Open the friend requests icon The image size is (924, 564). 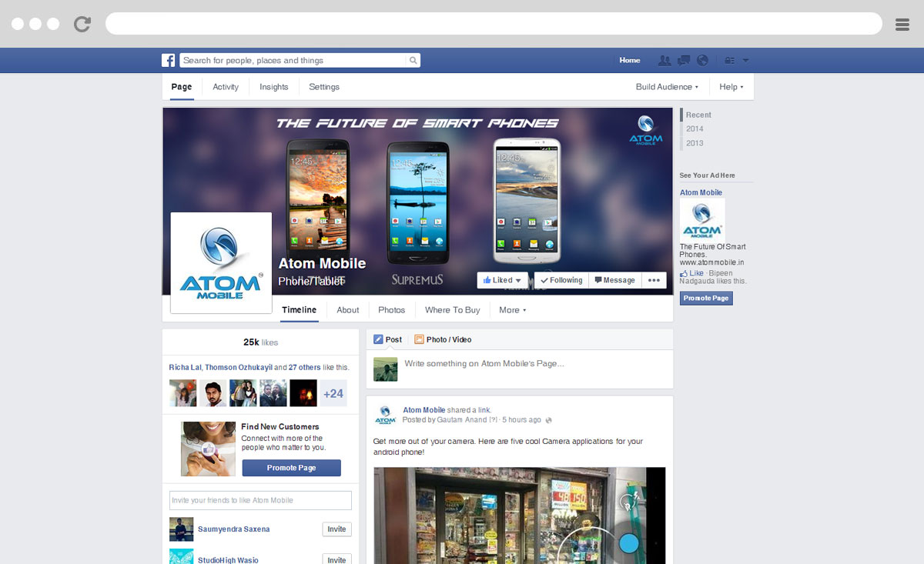click(x=665, y=61)
